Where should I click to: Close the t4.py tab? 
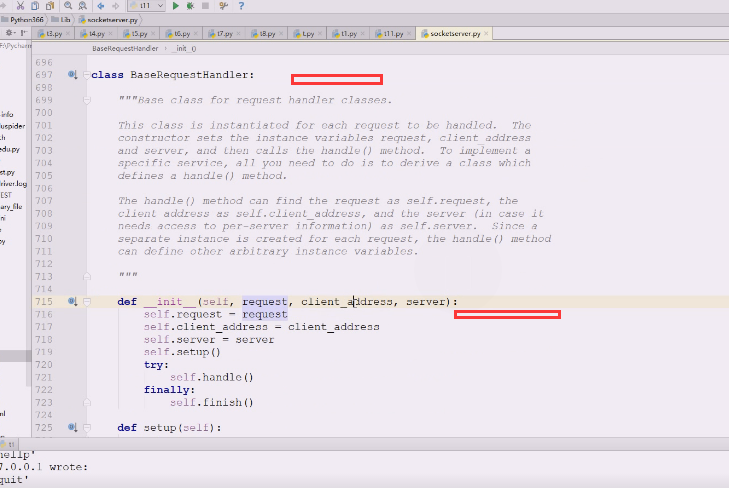[x=111, y=33]
